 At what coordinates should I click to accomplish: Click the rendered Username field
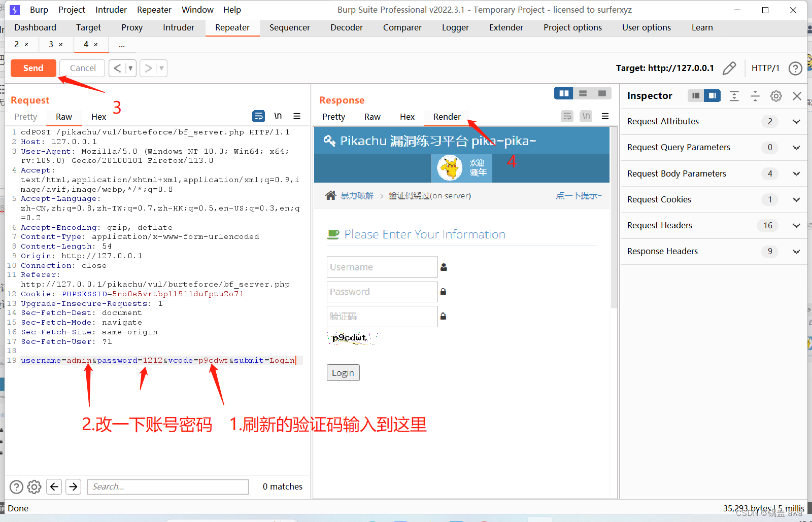[382, 267]
